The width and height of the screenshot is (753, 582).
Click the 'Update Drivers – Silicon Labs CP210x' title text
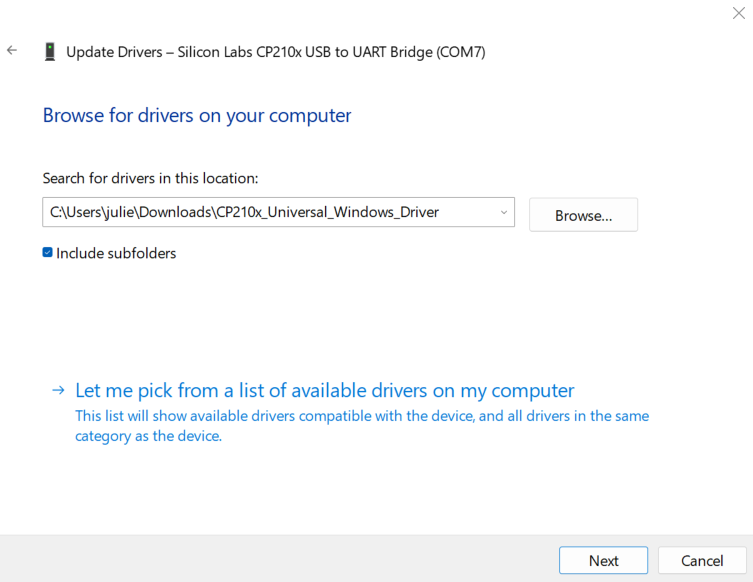pyautogui.click(x=275, y=52)
